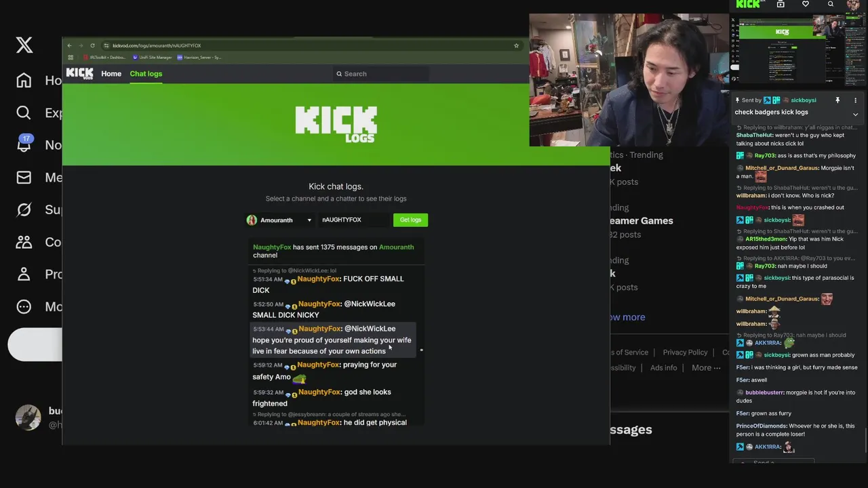Click the webcam overlay of the streamer
This screenshot has height=488, width=868.
629,80
